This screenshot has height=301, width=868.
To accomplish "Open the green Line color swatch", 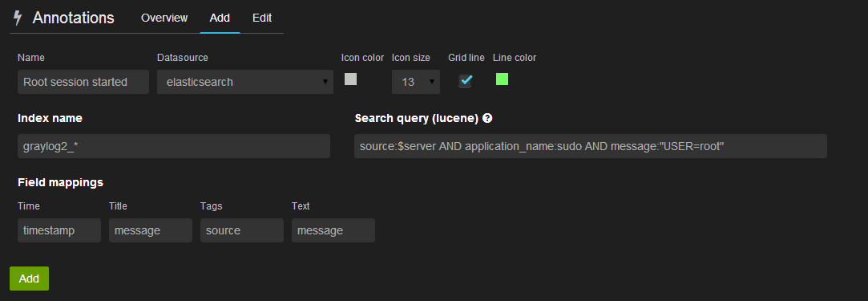I will tap(502, 79).
